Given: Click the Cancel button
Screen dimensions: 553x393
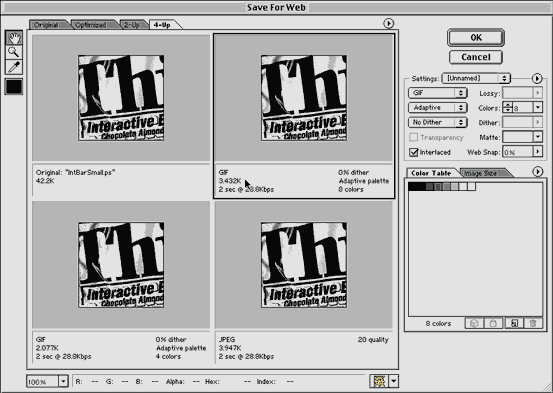Looking at the screenshot, I should 476,57.
